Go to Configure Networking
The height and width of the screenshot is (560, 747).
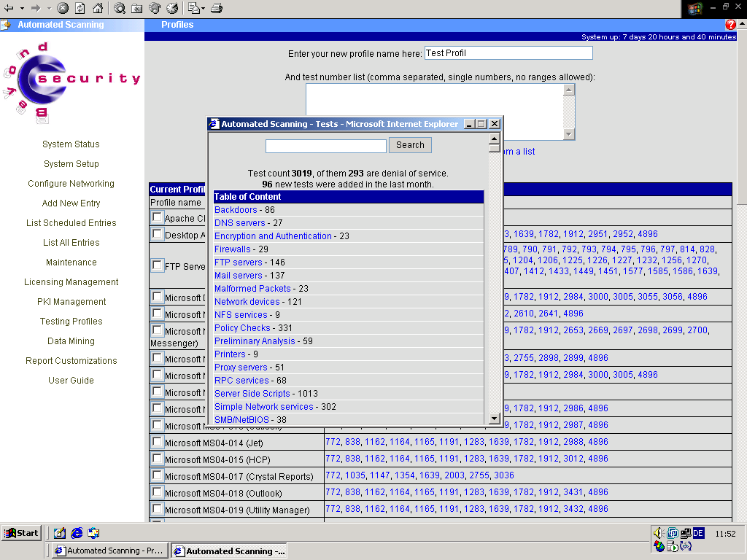pos(71,184)
